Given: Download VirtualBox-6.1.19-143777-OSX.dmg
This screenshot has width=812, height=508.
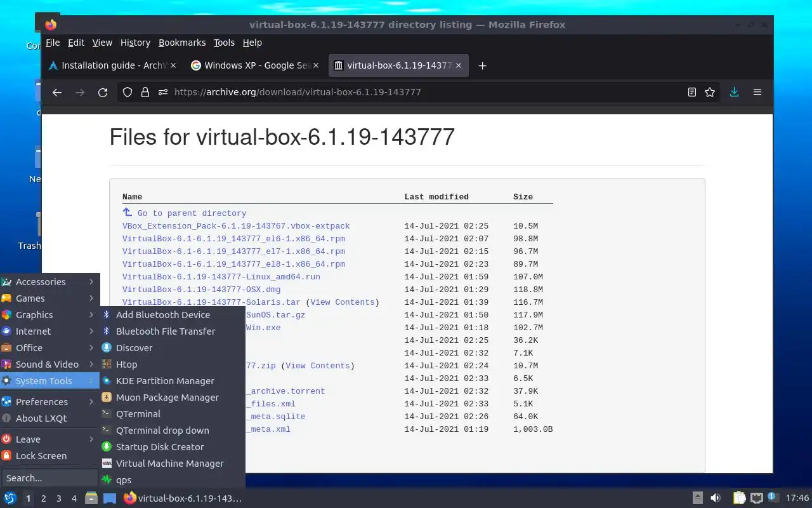Looking at the screenshot, I should pyautogui.click(x=201, y=290).
